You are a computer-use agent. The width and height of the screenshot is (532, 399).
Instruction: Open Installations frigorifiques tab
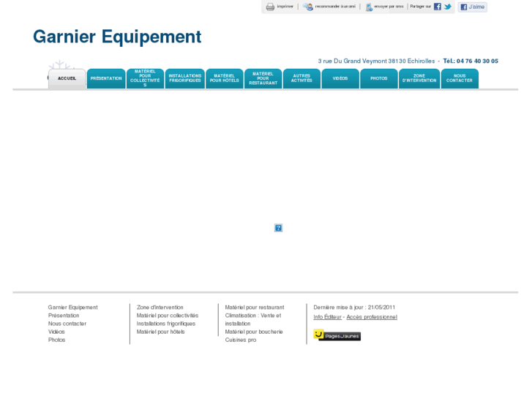[185, 79]
